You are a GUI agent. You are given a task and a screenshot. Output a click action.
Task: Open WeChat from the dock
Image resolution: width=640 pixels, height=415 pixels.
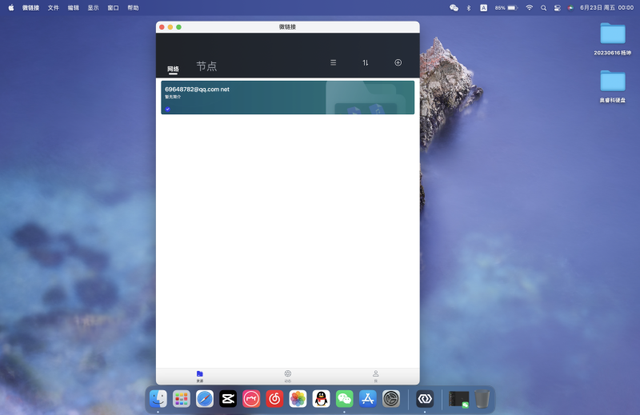pyautogui.click(x=344, y=399)
